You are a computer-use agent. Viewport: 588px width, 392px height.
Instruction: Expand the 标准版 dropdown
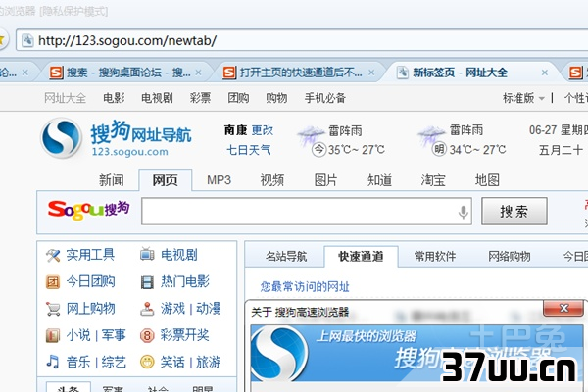click(523, 98)
